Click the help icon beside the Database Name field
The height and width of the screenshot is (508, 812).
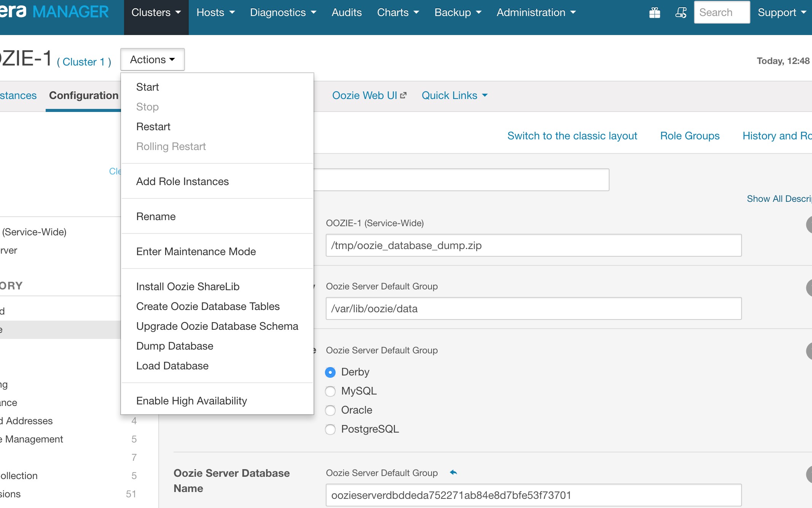coord(809,474)
